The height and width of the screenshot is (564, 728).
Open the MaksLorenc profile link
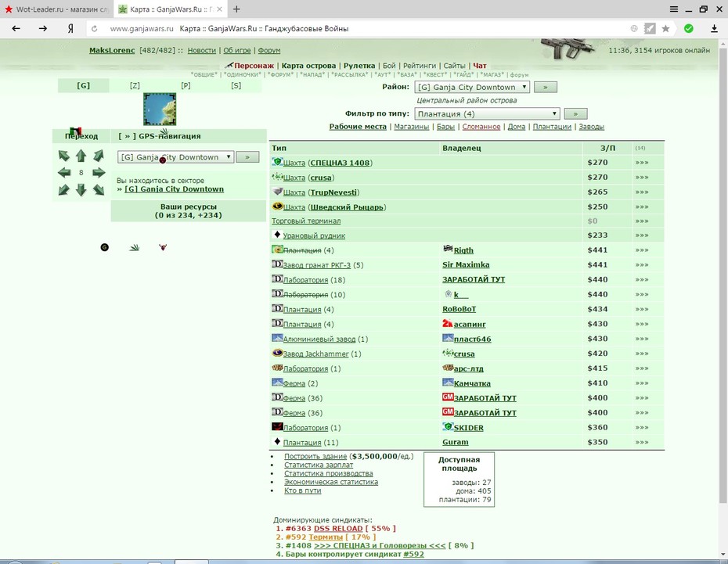(x=112, y=51)
